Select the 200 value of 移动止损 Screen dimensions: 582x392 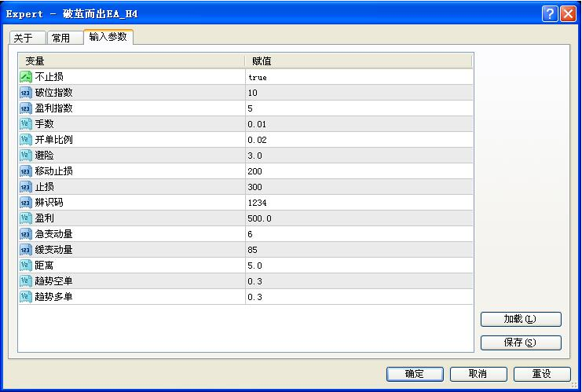coord(255,171)
